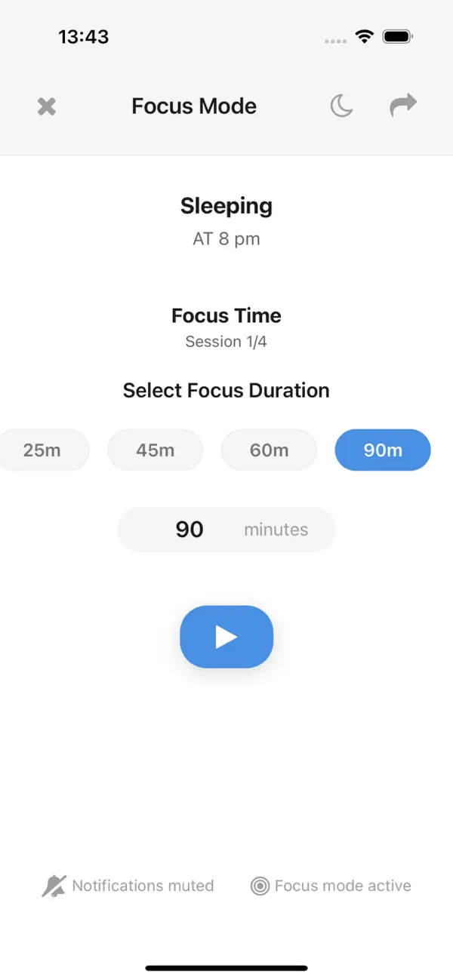The image size is (453, 980).
Task: Open the Sleeping schedule entry
Action: (226, 205)
